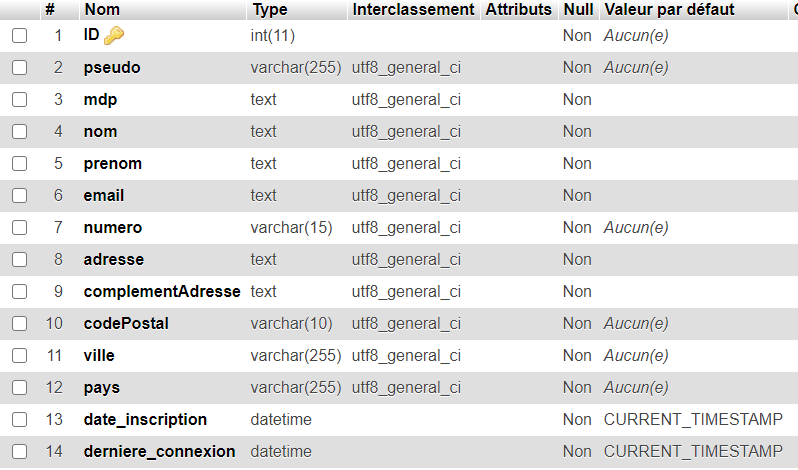Check the box for pays

[19, 388]
